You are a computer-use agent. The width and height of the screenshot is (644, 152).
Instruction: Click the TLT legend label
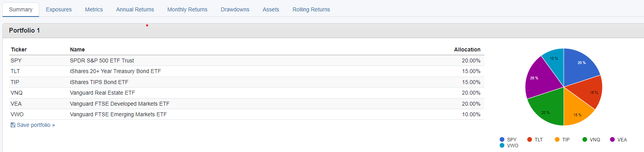coord(538,139)
